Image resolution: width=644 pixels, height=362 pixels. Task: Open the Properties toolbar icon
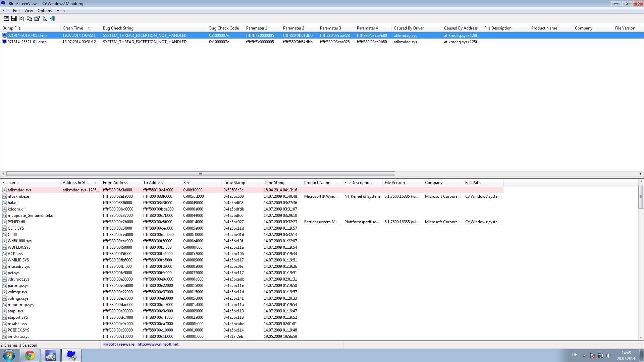37,18
